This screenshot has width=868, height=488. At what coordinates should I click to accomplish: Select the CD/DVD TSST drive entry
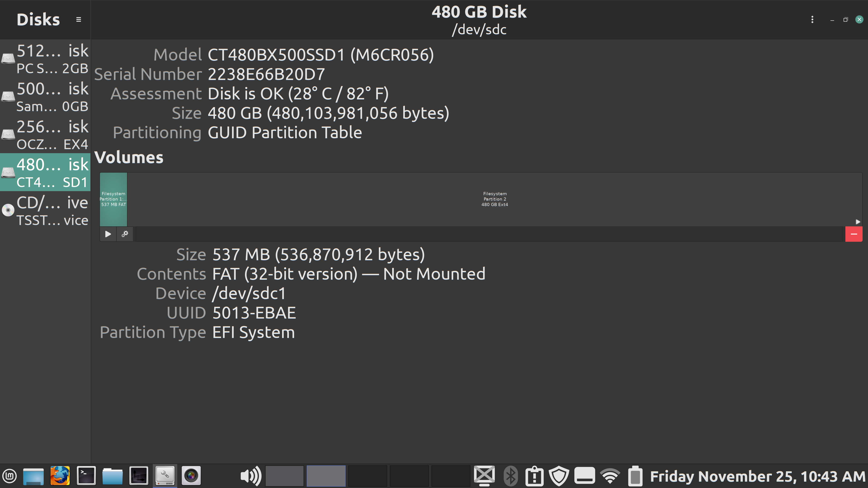coord(45,211)
